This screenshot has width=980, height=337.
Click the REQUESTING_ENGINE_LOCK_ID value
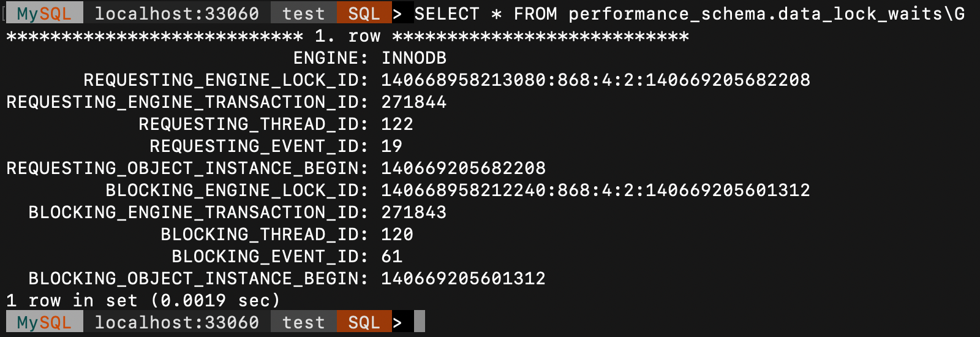pyautogui.click(x=595, y=80)
